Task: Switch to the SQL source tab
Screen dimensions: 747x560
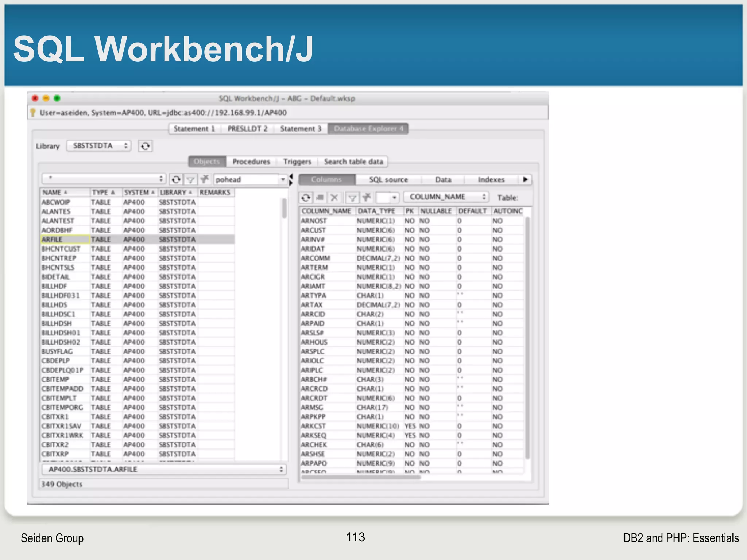Action: tap(388, 180)
